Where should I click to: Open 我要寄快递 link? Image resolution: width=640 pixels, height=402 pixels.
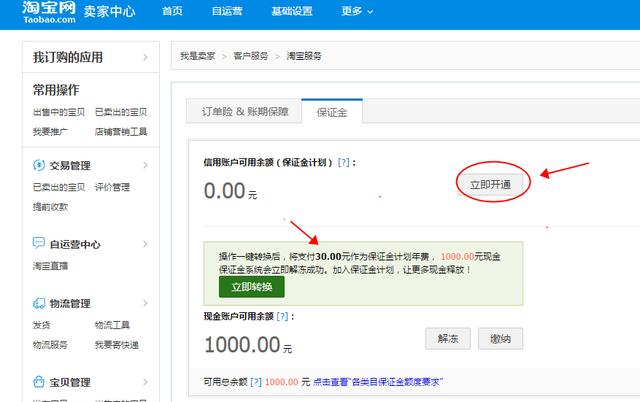117,345
